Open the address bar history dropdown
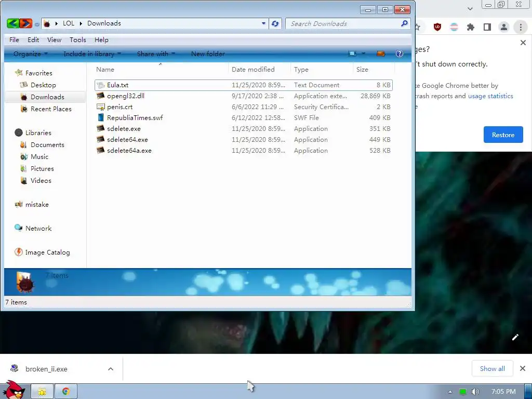This screenshot has width=532, height=399. coord(263,23)
